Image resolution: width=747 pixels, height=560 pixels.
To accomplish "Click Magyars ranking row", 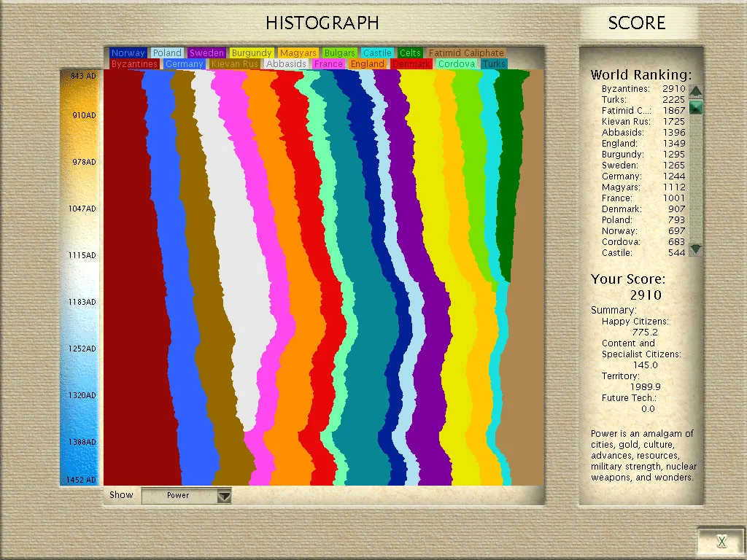I will [x=643, y=187].
